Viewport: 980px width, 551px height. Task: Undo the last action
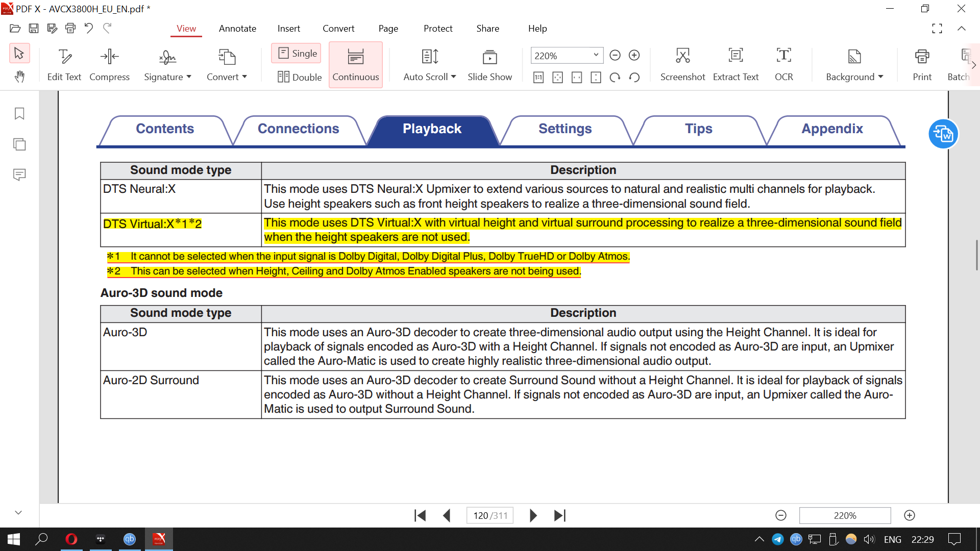tap(89, 29)
